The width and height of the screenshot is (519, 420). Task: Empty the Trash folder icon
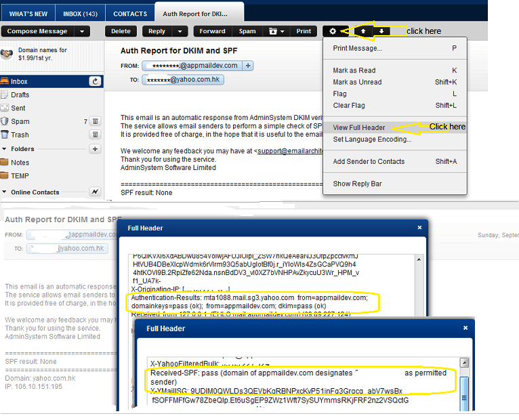[95, 134]
